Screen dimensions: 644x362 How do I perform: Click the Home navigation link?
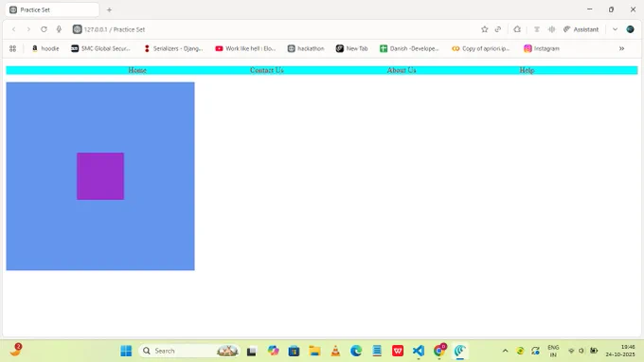(137, 70)
